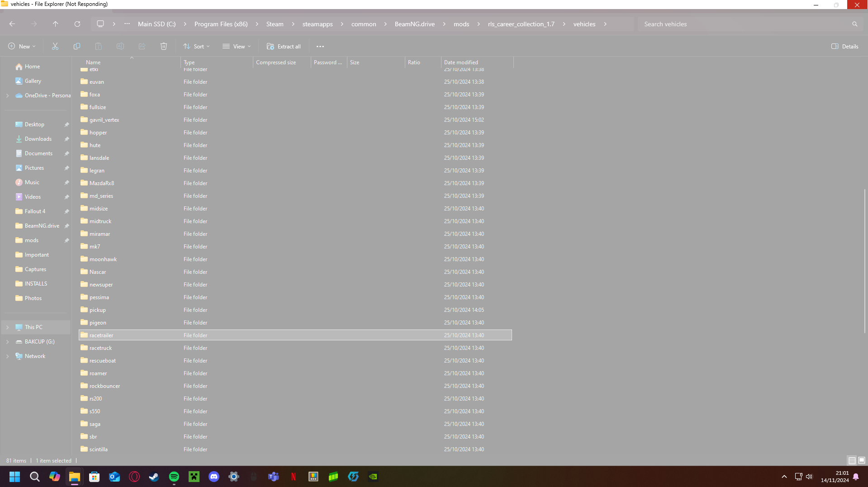Image resolution: width=868 pixels, height=487 pixels.
Task: Open the Downloads quick access folder
Action: click(38, 139)
